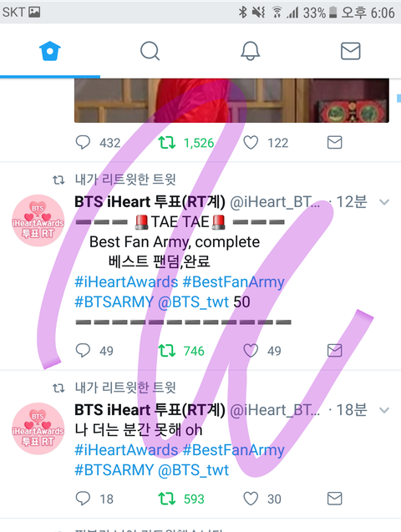Open the partially visible top tweet image
This screenshot has width=401, height=532.
[231, 100]
